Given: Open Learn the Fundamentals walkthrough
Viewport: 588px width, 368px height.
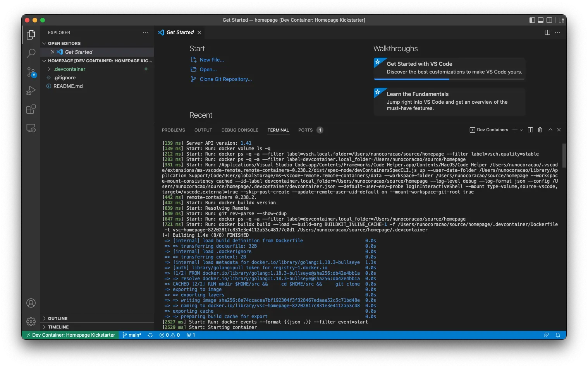Looking at the screenshot, I should pyautogui.click(x=449, y=101).
